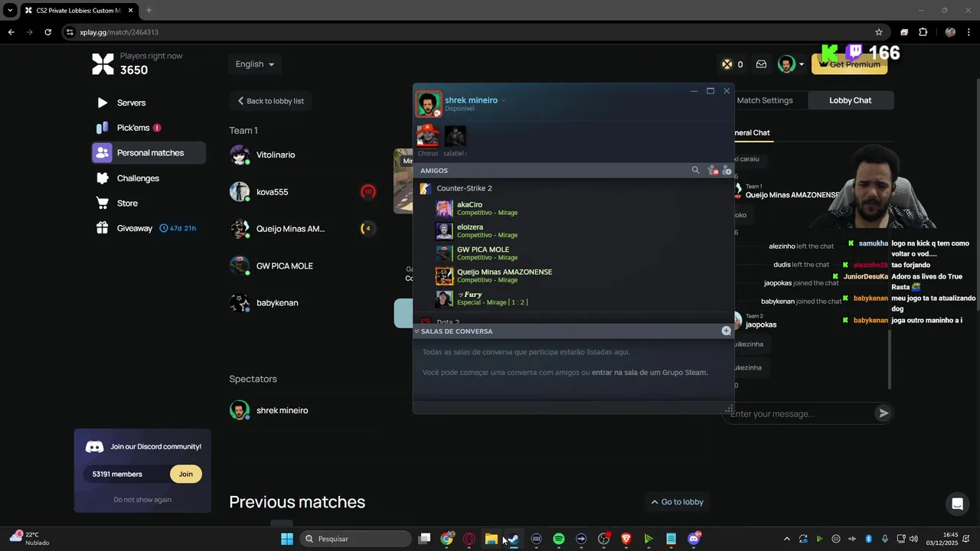
Task: Click 'Do not show again' link
Action: tap(142, 500)
